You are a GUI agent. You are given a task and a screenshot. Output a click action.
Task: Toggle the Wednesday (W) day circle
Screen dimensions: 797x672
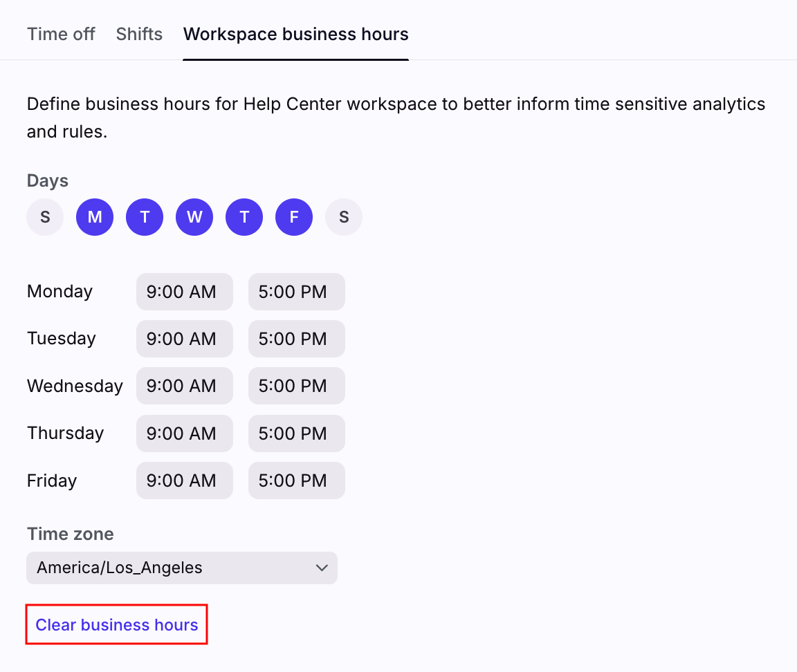point(194,217)
